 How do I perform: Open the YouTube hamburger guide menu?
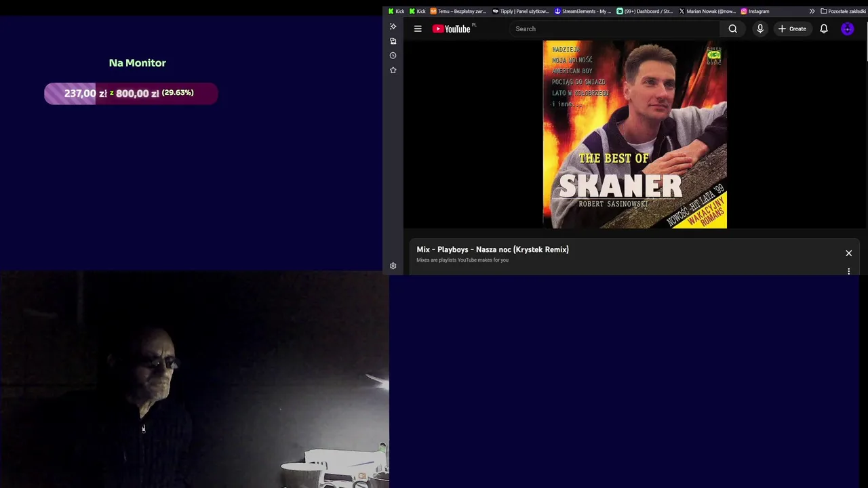click(418, 28)
